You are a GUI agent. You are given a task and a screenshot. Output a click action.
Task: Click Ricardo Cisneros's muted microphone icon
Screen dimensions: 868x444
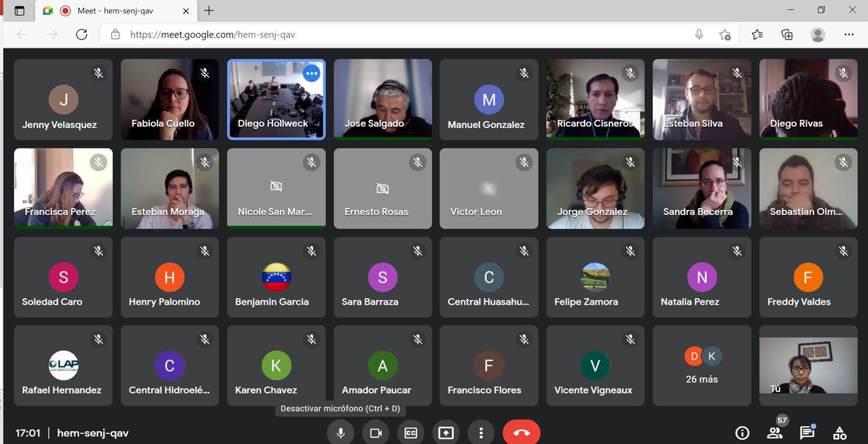pyautogui.click(x=631, y=73)
